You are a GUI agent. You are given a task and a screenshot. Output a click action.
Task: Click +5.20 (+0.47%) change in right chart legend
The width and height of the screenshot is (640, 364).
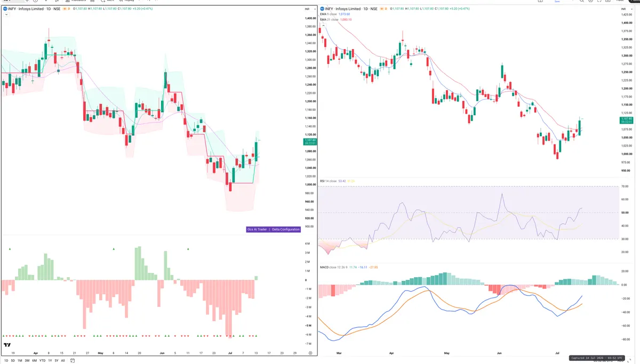(x=460, y=9)
